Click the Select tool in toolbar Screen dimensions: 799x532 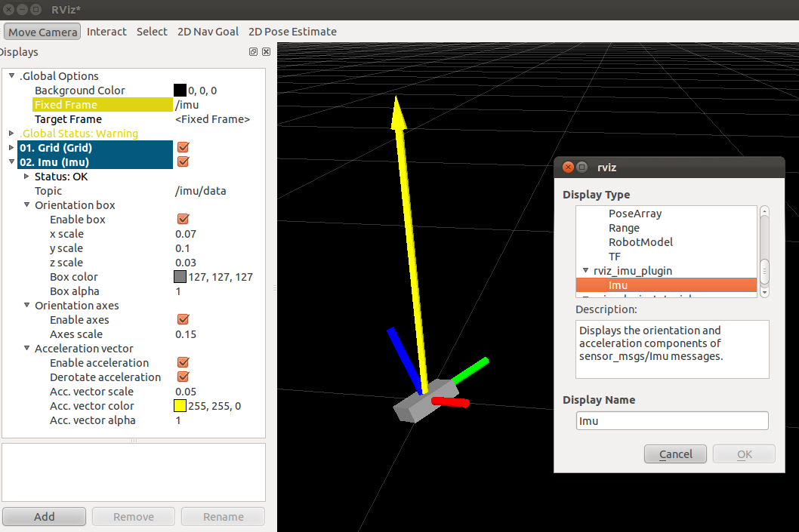tap(152, 32)
